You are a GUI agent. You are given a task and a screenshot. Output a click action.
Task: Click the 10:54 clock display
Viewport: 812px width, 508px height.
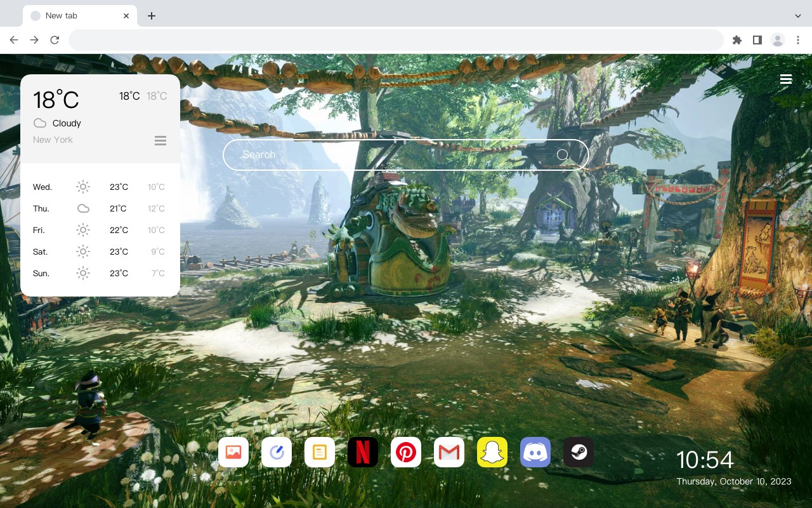[x=705, y=460]
